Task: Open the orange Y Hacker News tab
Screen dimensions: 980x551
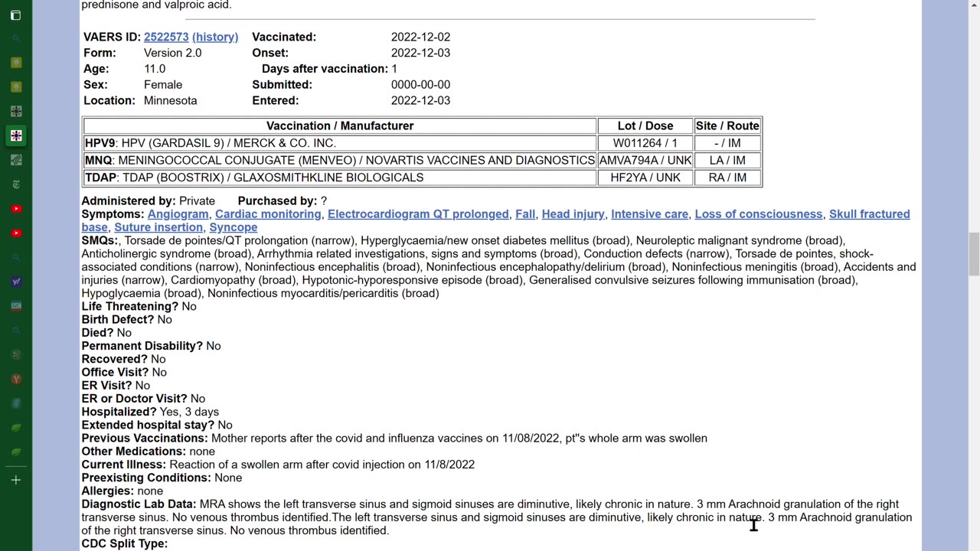Action: click(x=16, y=379)
